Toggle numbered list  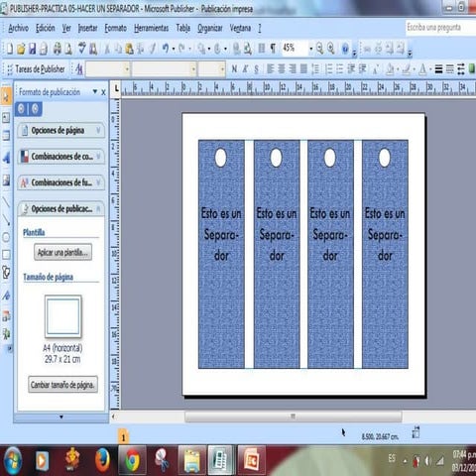328,69
